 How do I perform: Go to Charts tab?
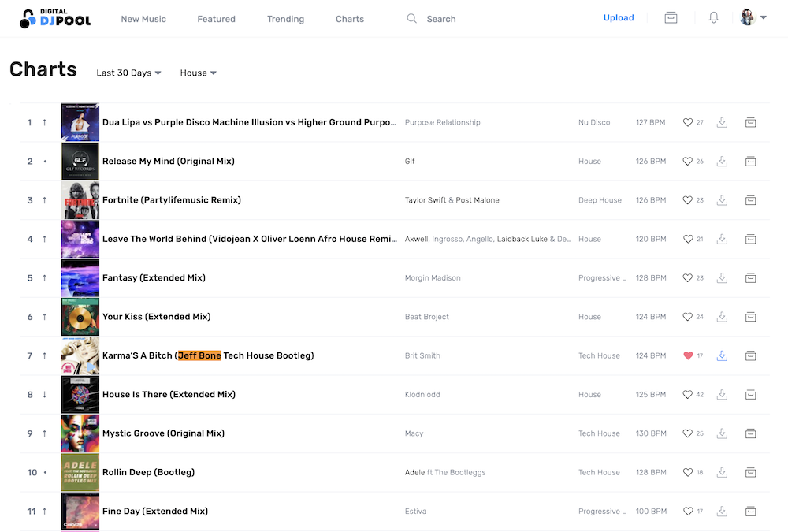click(x=350, y=19)
